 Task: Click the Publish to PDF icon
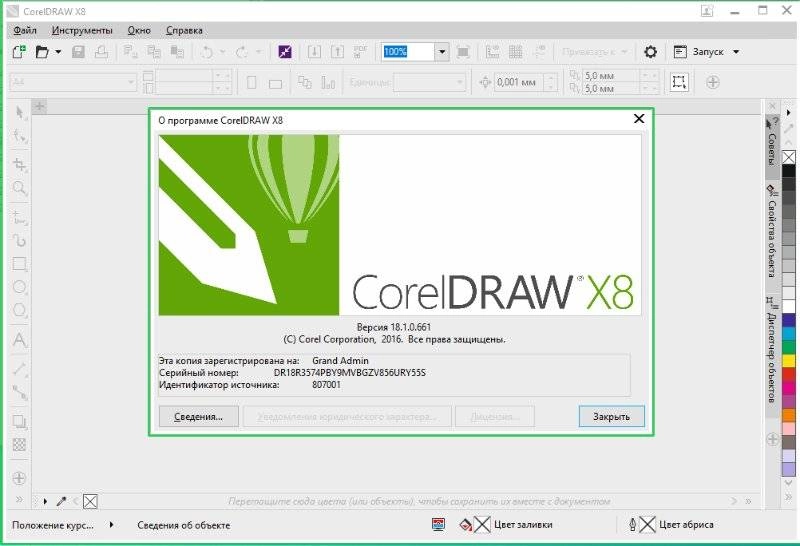point(360,52)
